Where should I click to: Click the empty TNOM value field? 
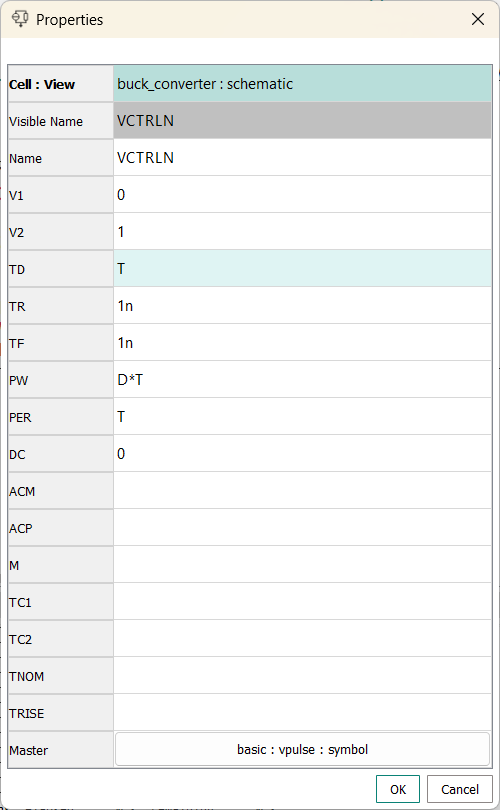tap(302, 676)
